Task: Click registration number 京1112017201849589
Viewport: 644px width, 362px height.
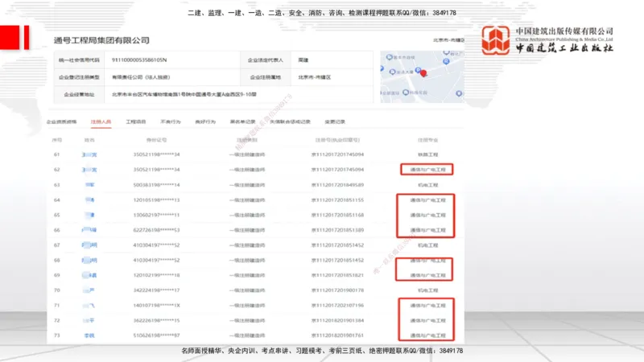Action: 337,185
